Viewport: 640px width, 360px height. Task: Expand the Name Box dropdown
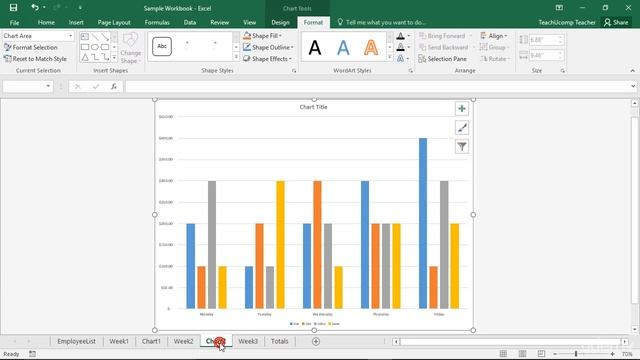pyautogui.click(x=48, y=86)
